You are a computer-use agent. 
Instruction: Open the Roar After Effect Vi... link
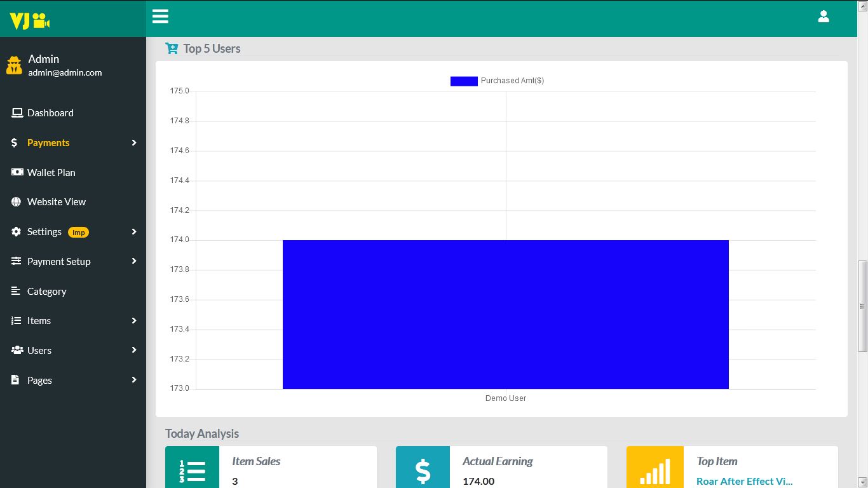(744, 481)
